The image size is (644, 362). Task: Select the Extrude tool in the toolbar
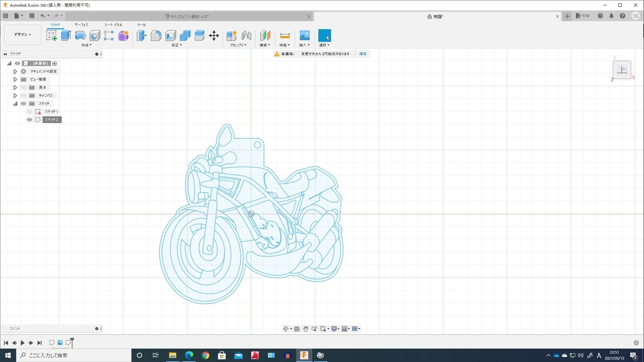point(64,35)
